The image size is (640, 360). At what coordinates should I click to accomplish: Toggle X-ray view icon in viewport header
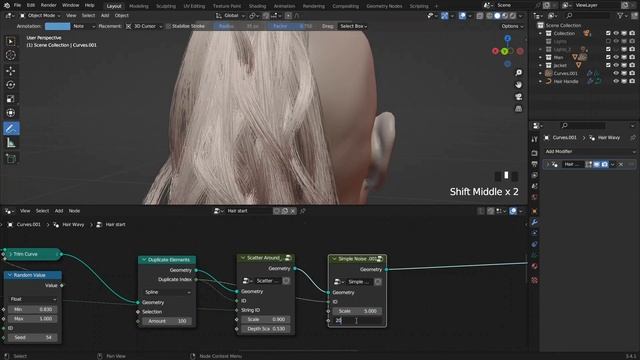click(x=480, y=16)
